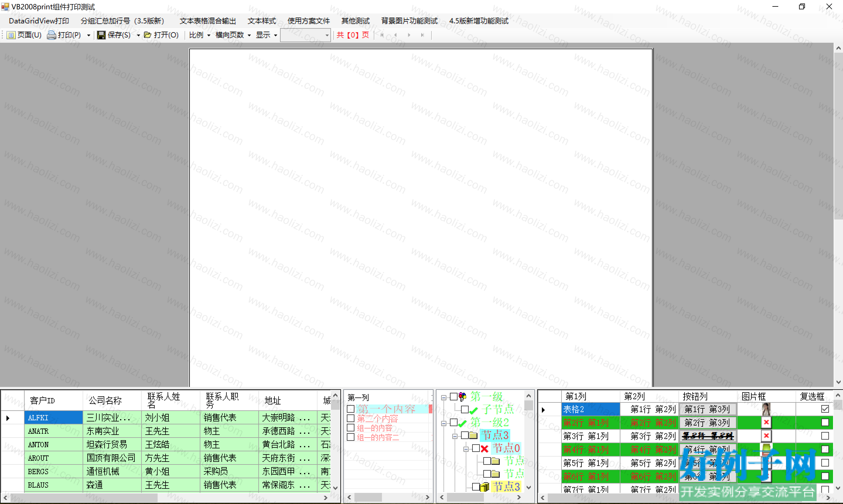Collapse the 第一级2 tree node
Viewport: 843px width, 504px height.
[443, 424]
